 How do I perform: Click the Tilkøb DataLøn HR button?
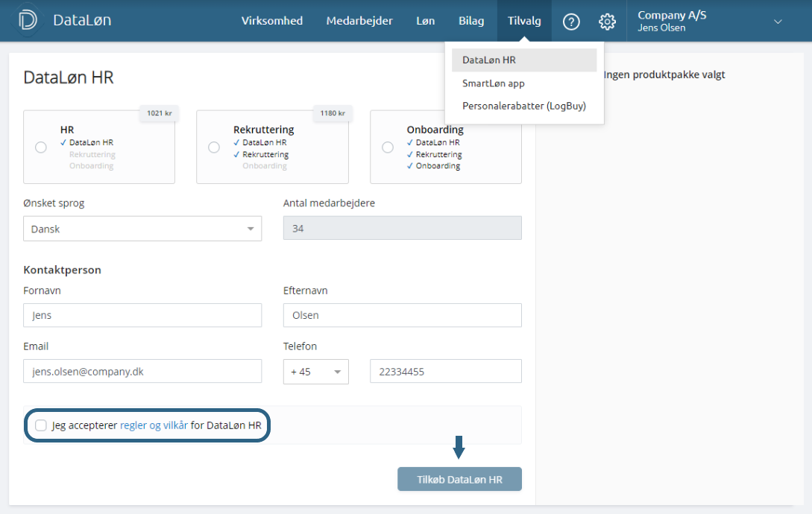(x=459, y=480)
